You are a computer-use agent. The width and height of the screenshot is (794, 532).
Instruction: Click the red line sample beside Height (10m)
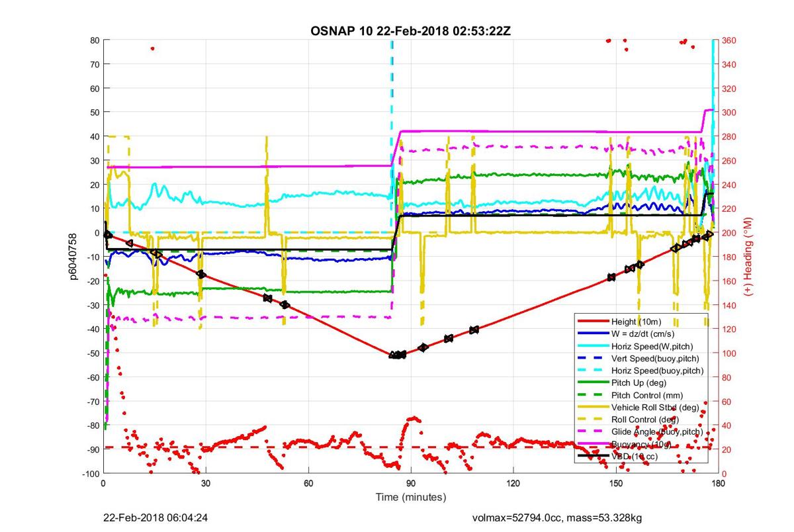pyautogui.click(x=594, y=321)
